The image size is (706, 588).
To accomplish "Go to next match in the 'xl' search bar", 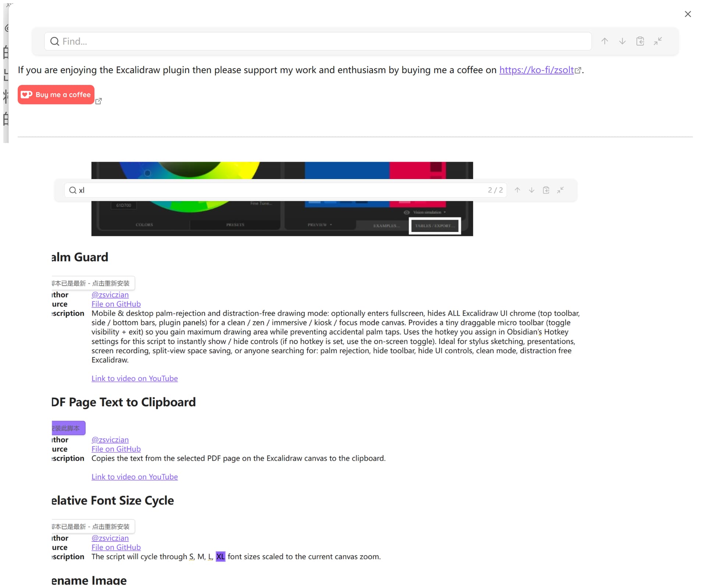I will 532,190.
